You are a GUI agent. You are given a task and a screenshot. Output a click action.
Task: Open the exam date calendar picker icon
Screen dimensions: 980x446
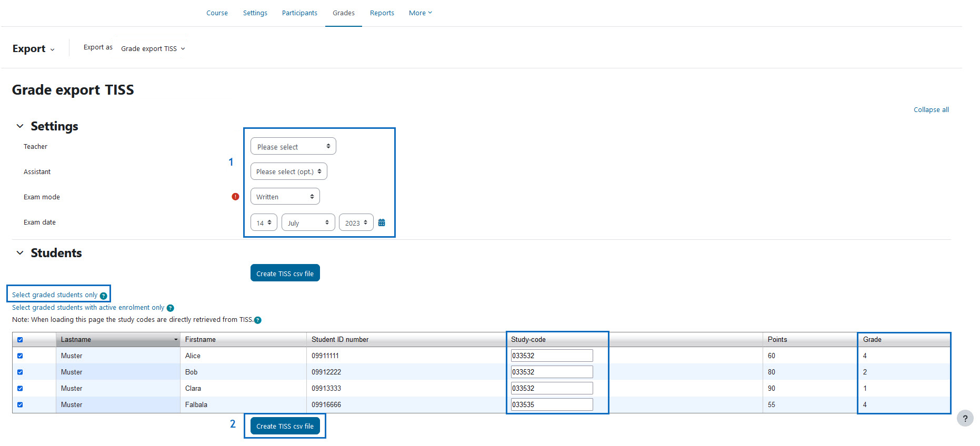tap(382, 223)
